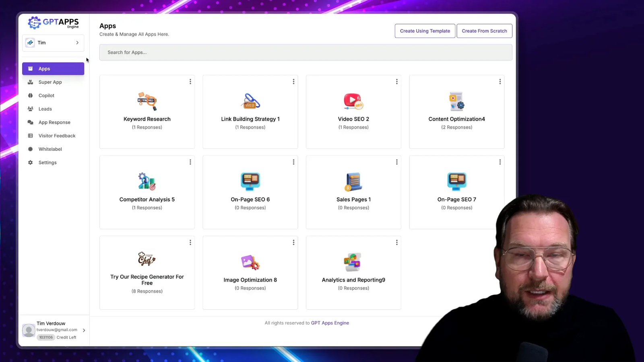Viewport: 644px width, 362px height.
Task: Click the Settings gear icon
Action: [x=30, y=162]
